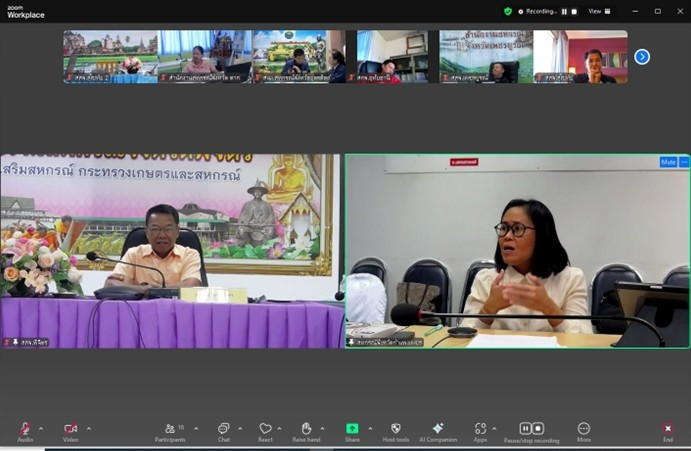Open the speaker tile's ellipsis menu
Image resolution: width=691 pixels, height=451 pixels.
click(x=684, y=162)
